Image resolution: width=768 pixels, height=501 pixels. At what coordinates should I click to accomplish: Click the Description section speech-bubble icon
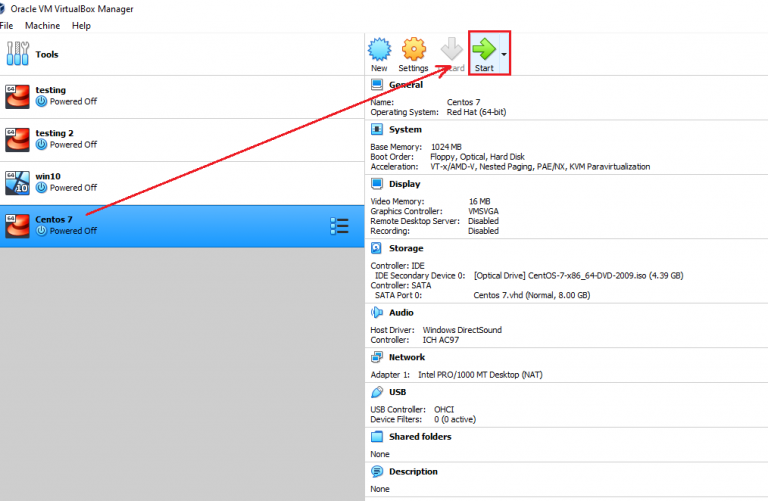point(377,471)
